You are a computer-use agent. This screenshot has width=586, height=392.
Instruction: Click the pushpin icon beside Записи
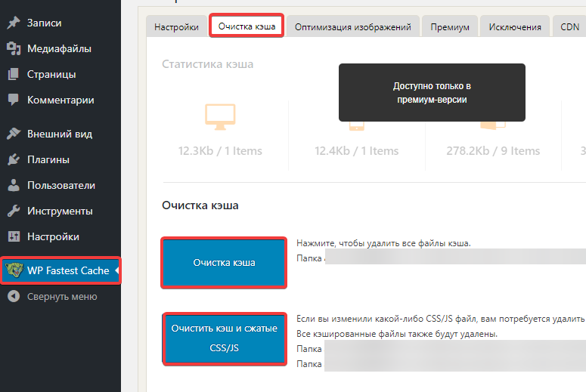pos(14,23)
